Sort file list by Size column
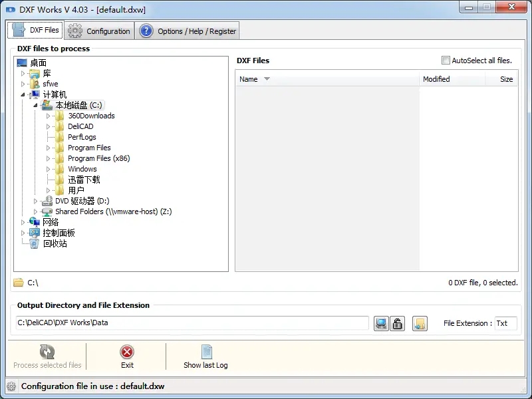 tap(501, 79)
